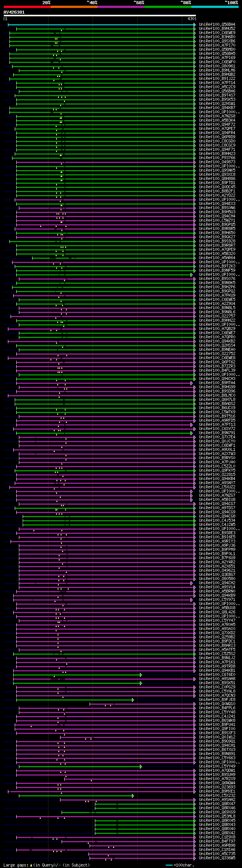Select UniRef100_B9T4S7 label
The width and height of the screenshot is (242, 868).
pos(217,95)
